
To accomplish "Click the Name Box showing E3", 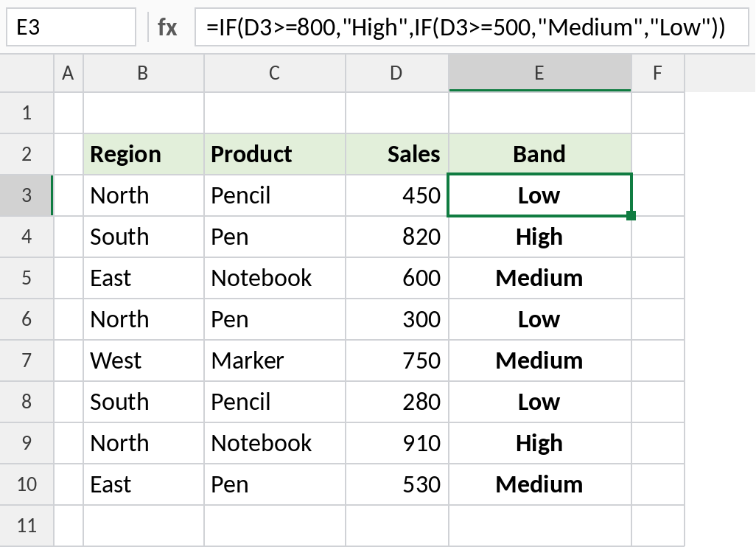I will 71,27.
